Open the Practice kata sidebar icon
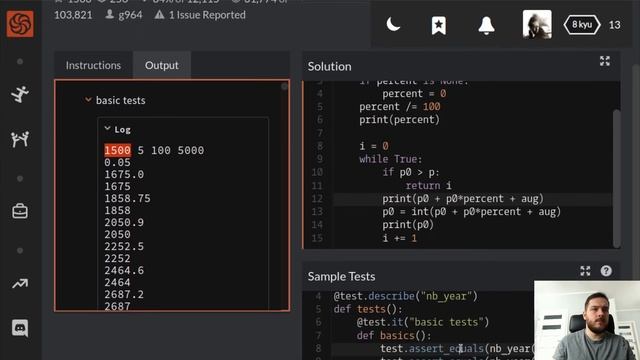Viewport: 640px width, 360px height. tap(20, 94)
